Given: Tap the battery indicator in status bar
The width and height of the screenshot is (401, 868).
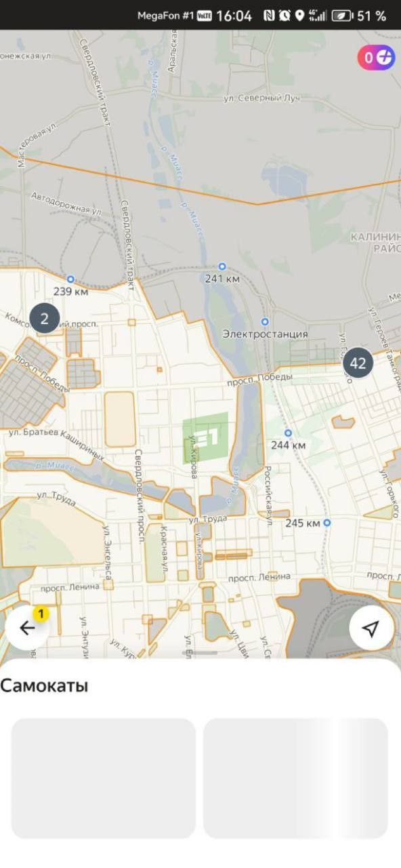Looking at the screenshot, I should point(342,16).
